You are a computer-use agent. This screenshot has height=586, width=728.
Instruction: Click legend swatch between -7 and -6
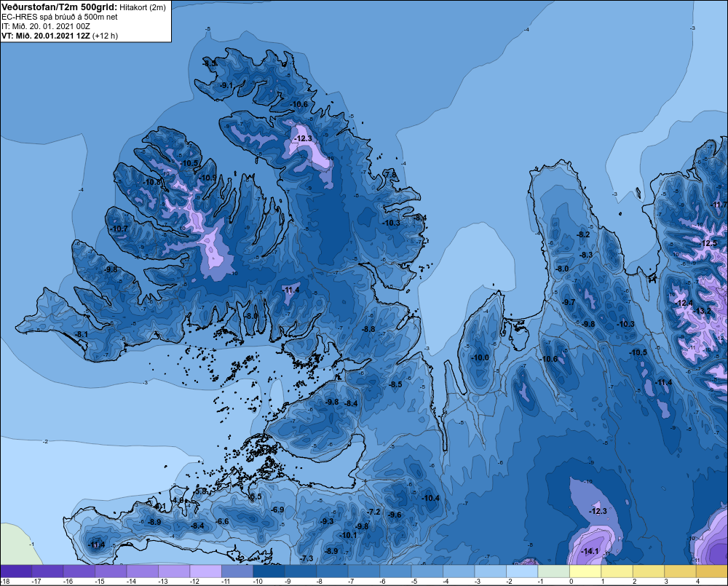pos(364,571)
